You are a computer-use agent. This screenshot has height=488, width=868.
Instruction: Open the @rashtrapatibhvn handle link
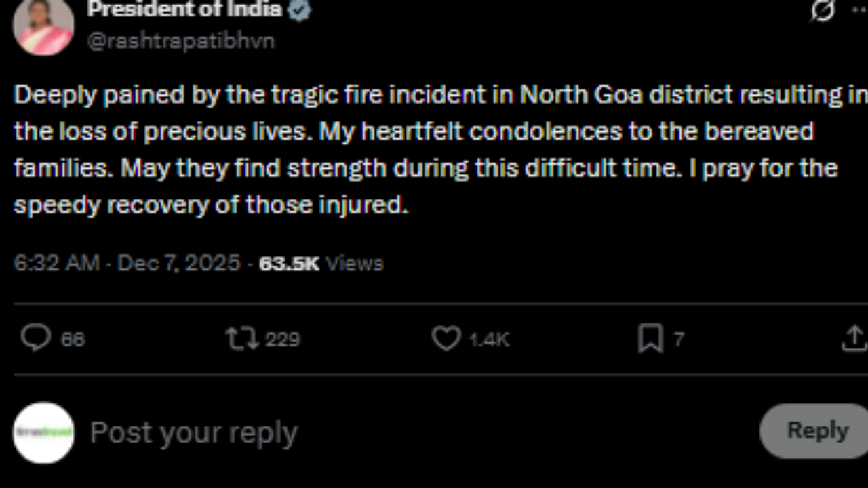(x=181, y=41)
